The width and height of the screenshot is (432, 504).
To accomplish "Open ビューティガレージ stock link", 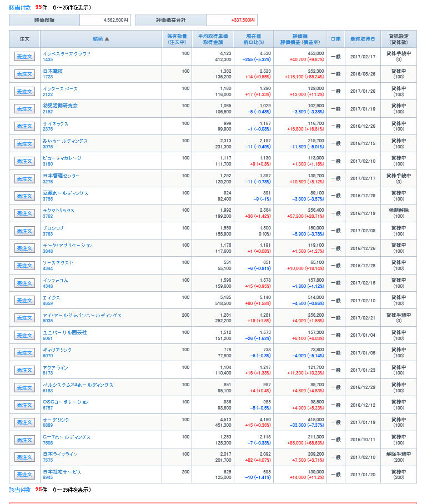I will [x=62, y=158].
